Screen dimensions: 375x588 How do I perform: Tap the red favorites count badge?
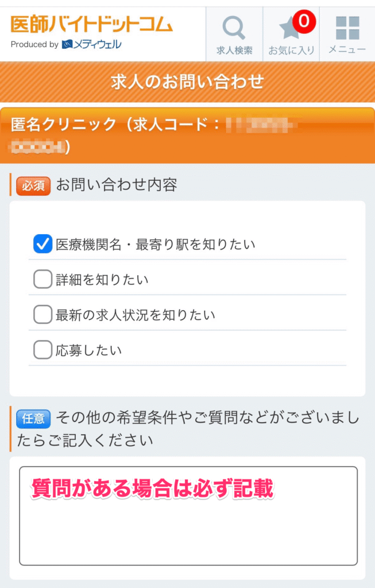304,22
